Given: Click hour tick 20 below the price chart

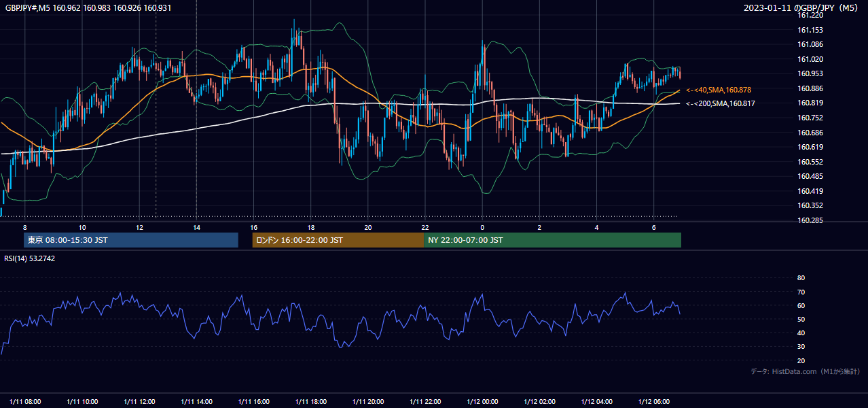Looking at the screenshot, I should coord(368,227).
